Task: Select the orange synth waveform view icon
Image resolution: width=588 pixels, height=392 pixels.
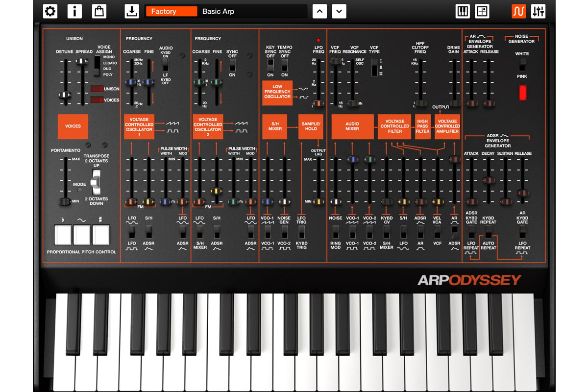Action: pos(519,11)
